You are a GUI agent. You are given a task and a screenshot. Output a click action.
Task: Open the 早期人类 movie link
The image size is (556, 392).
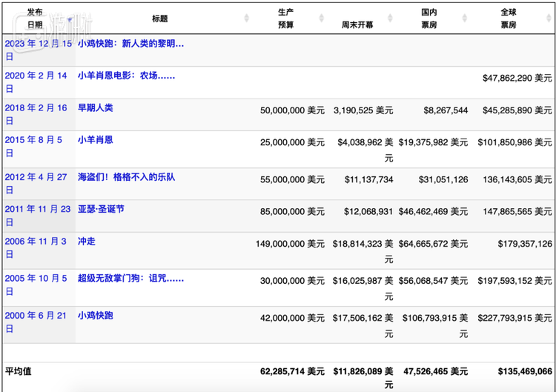point(96,107)
